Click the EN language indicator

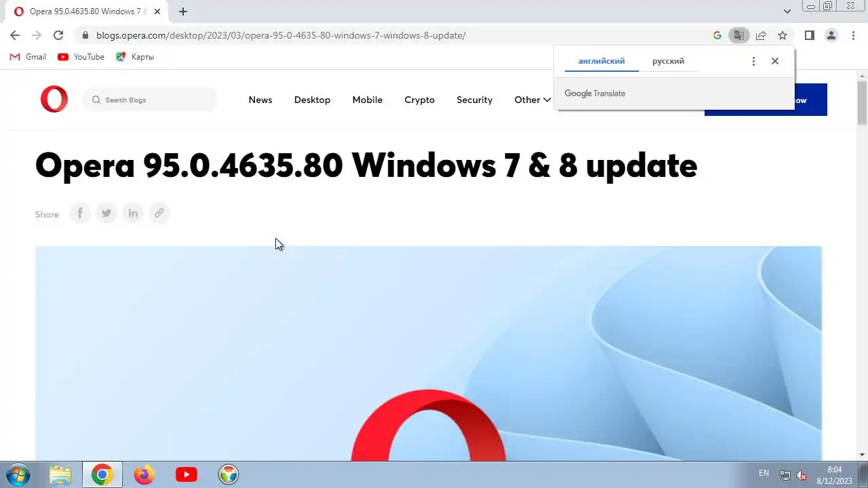764,473
